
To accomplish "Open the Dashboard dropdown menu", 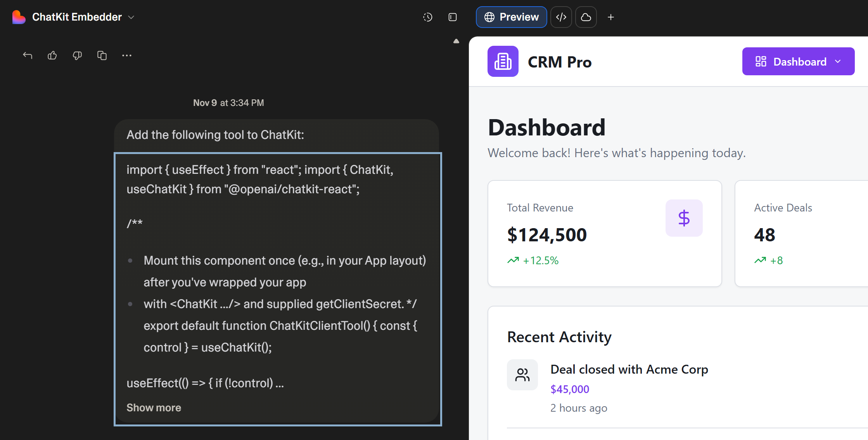I will pyautogui.click(x=798, y=61).
